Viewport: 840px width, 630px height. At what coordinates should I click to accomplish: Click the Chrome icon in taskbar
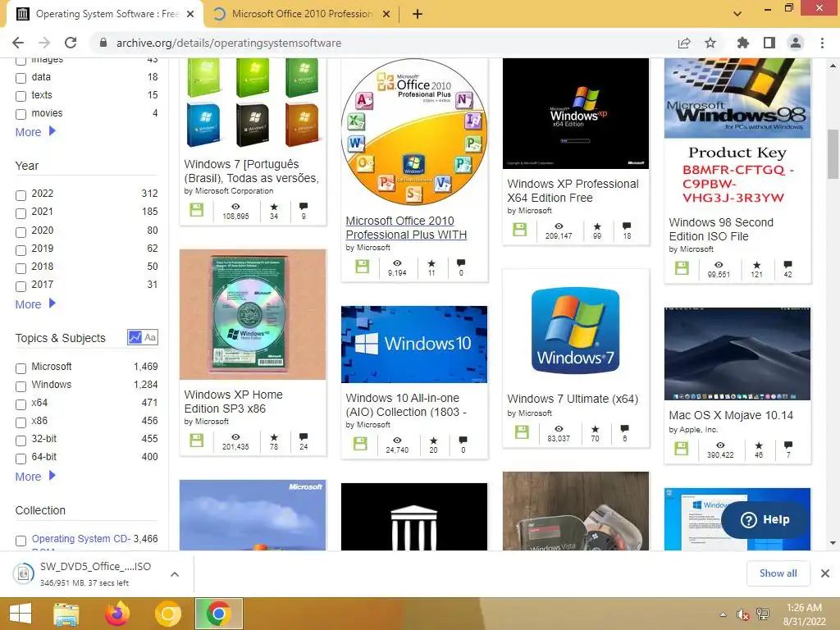(218, 614)
